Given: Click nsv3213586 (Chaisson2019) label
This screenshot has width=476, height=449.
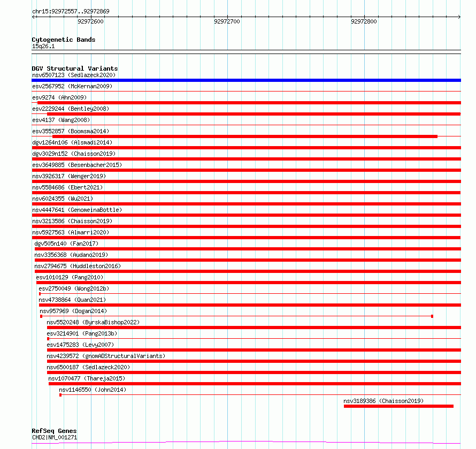Looking at the screenshot, I should point(72,221).
